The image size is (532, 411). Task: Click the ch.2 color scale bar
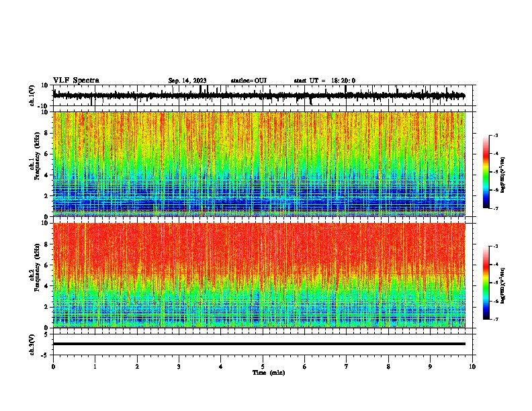click(486, 283)
